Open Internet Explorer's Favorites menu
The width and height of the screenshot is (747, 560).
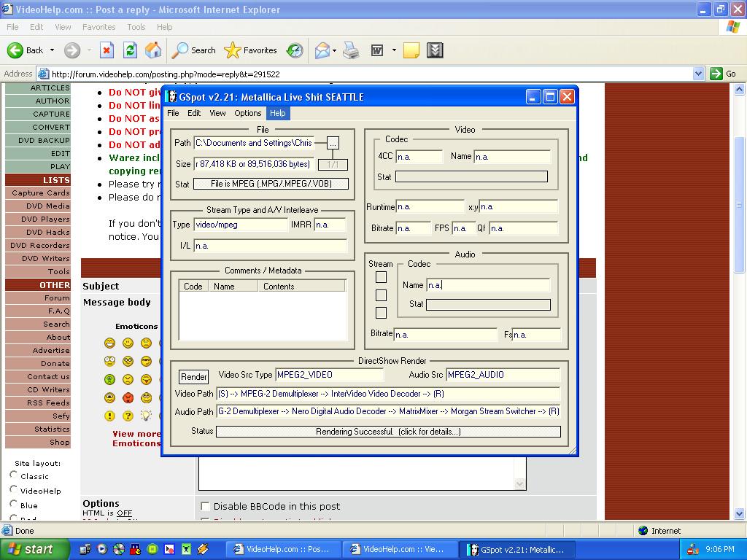(x=98, y=27)
